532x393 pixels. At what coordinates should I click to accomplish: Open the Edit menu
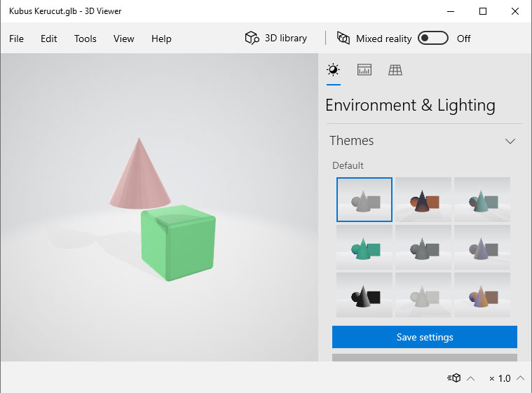pyautogui.click(x=49, y=39)
